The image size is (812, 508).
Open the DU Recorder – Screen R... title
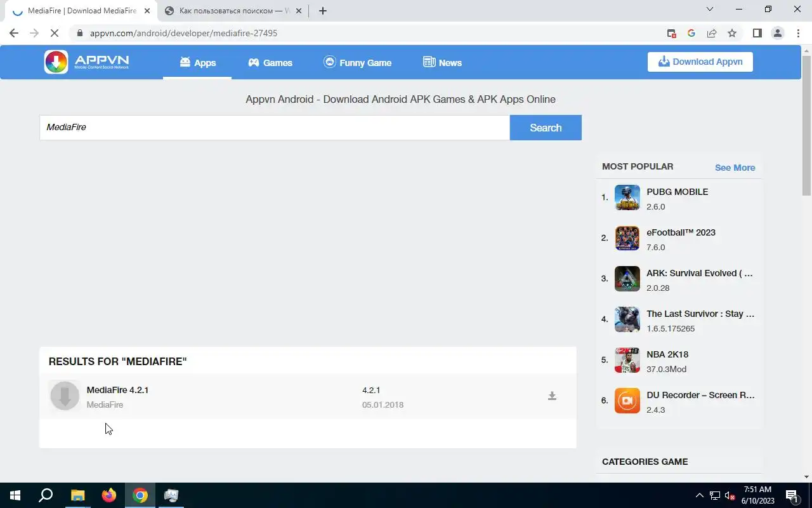click(x=700, y=395)
